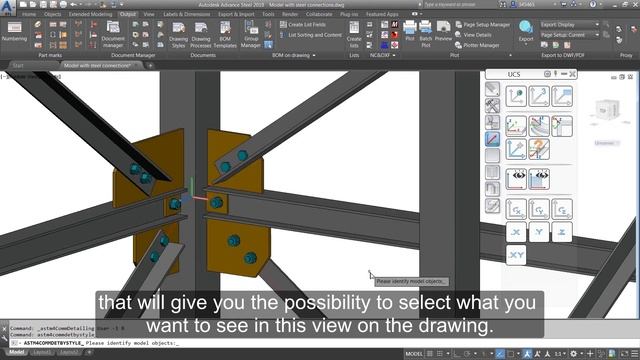Toggle the grid display in status bar
The image size is (640, 360).
coord(429,353)
